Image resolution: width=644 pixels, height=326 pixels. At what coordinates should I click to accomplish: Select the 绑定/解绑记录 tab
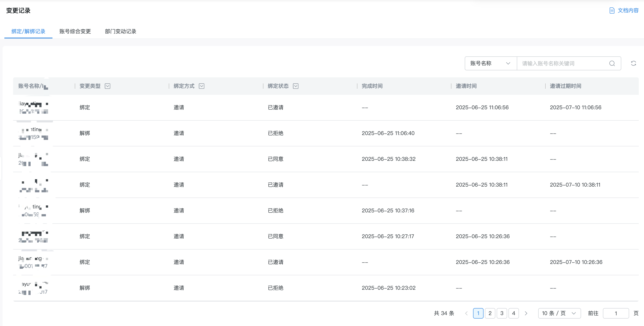(x=28, y=31)
